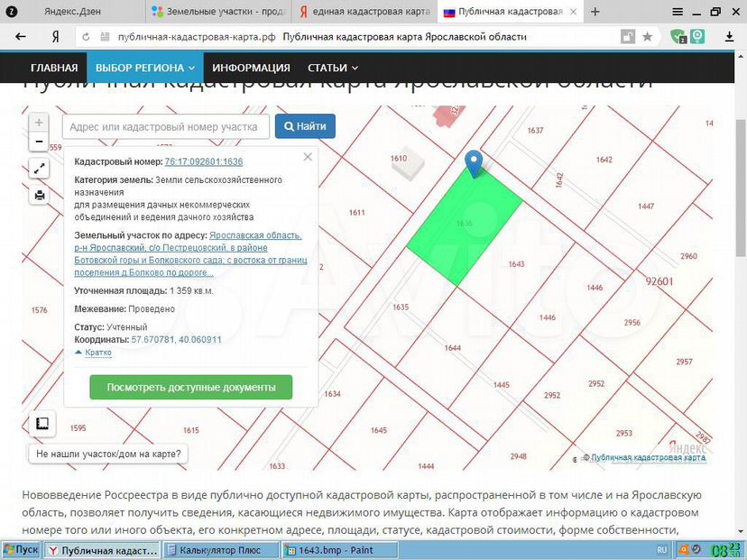Click the Найти search button
This screenshot has height=560, width=747.
[x=305, y=127]
